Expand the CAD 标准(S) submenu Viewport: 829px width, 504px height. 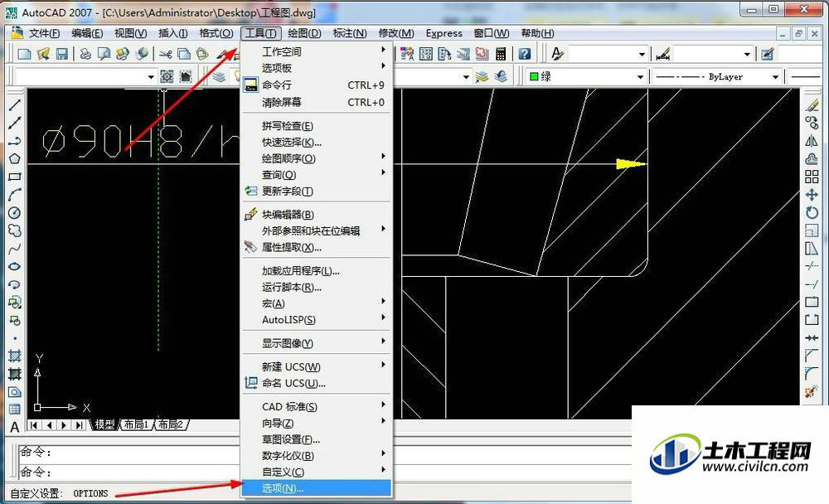pos(317,407)
